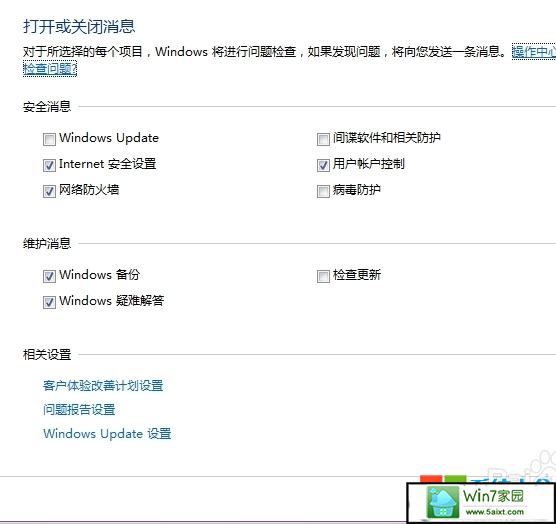The width and height of the screenshot is (556, 524).
Task: Open the 问题报告设置 link
Action: [79, 409]
